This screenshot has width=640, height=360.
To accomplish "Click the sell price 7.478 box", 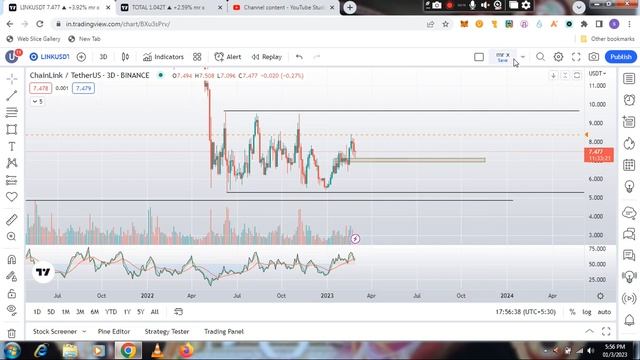I will click(x=40, y=88).
